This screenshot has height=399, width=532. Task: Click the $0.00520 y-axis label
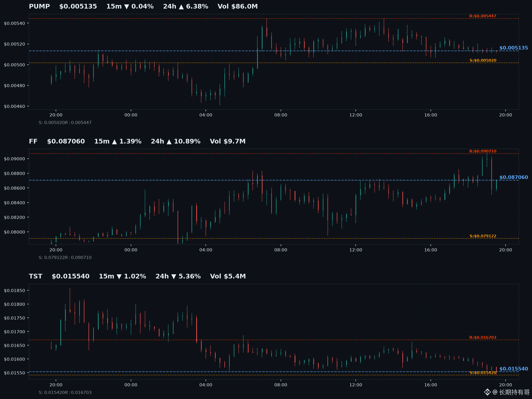point(15,44)
